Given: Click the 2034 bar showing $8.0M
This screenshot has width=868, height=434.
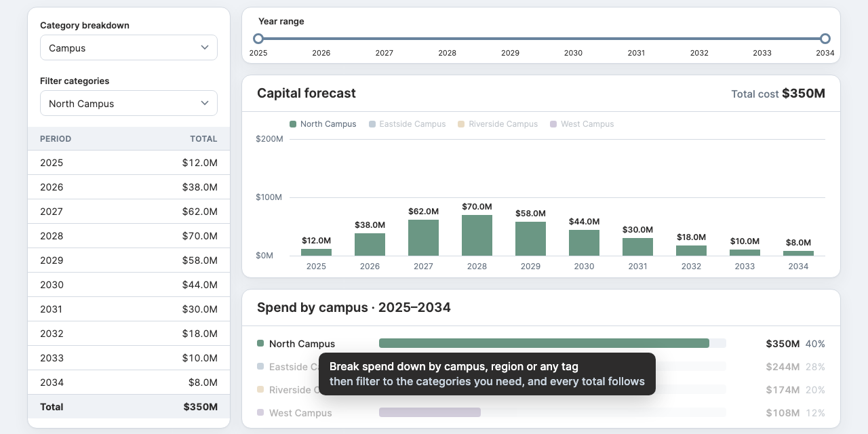Looking at the screenshot, I should (x=798, y=253).
